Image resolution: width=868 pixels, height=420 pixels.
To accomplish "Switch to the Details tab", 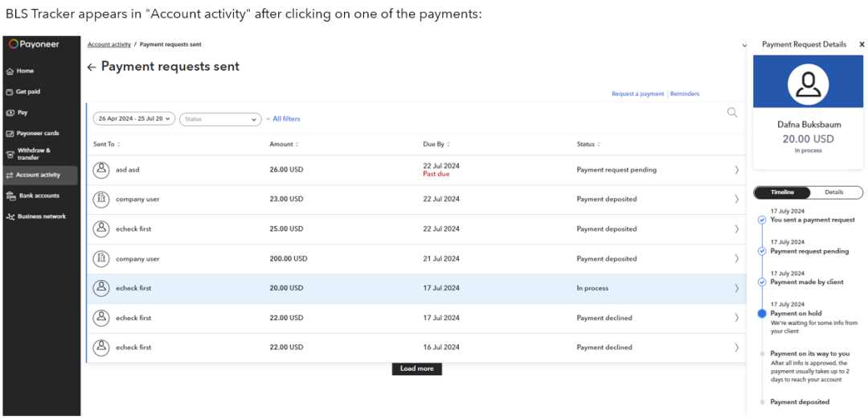I will pos(834,192).
